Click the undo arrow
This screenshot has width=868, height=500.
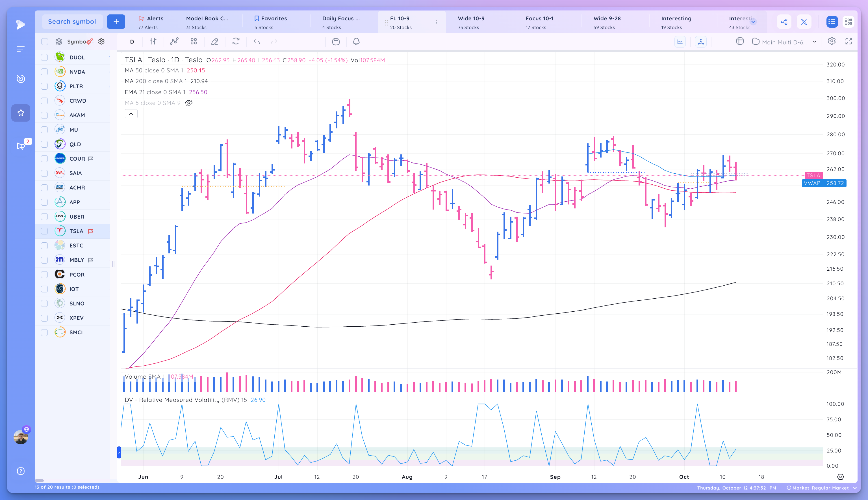click(x=257, y=42)
